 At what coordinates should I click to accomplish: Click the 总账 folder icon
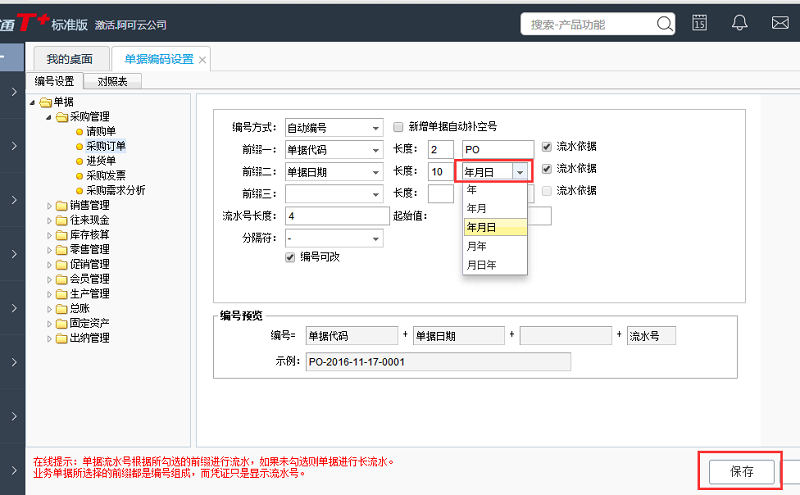(x=62, y=309)
